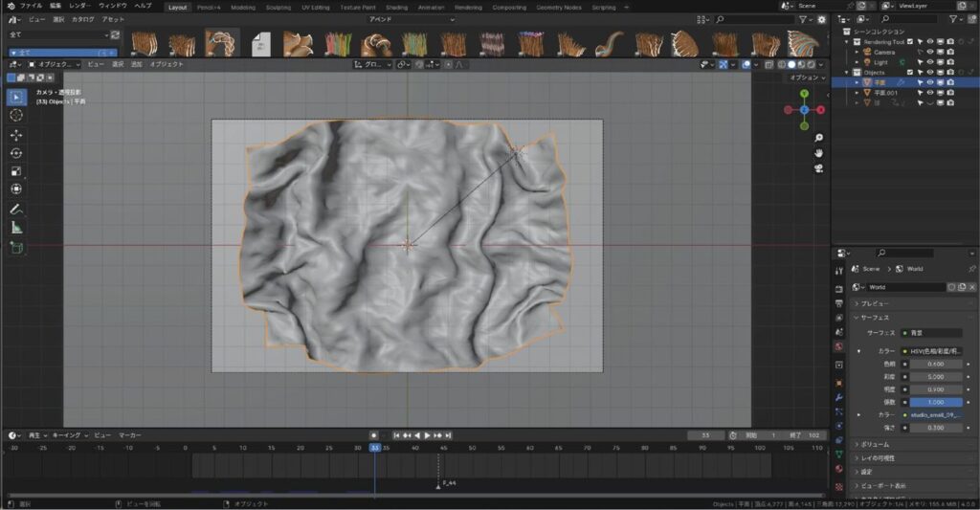
Task: Open the アペンド import method dropdown
Action: [x=411, y=19]
